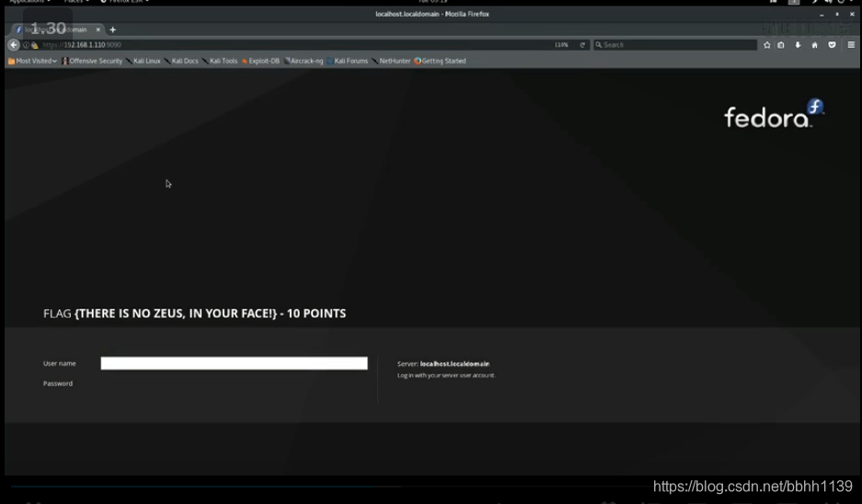Open the NetHunter bookmark
Screen dimensions: 862x504
[x=391, y=61]
